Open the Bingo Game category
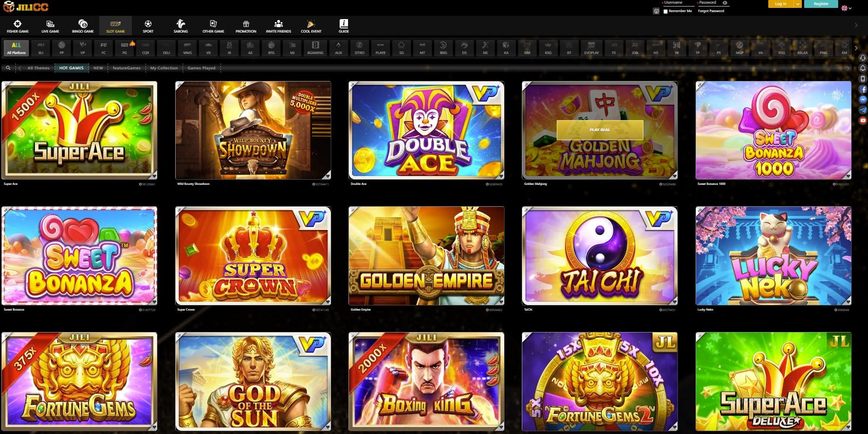 click(83, 26)
